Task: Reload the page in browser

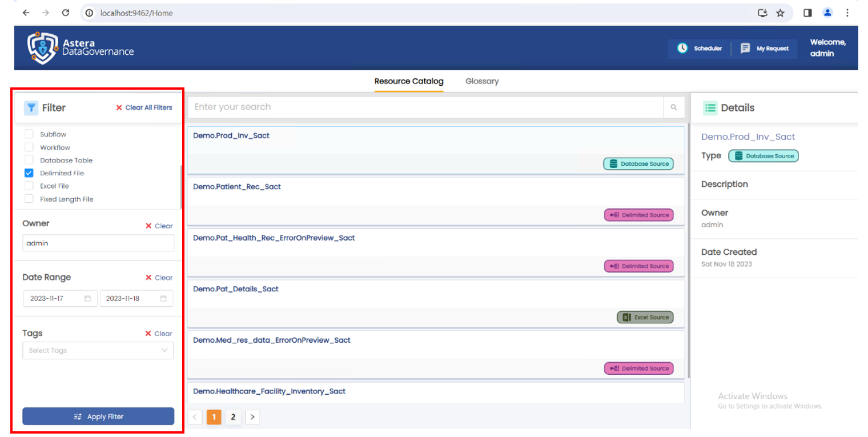Action: pos(65,13)
